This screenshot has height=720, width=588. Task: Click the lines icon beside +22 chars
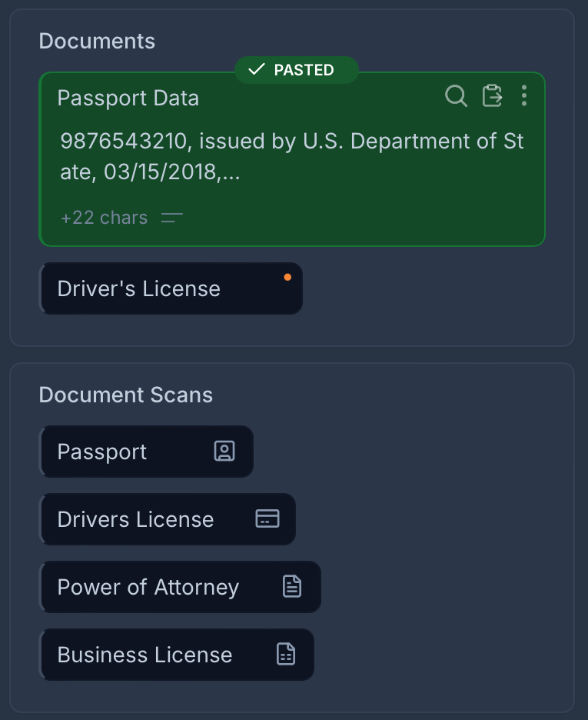(171, 218)
